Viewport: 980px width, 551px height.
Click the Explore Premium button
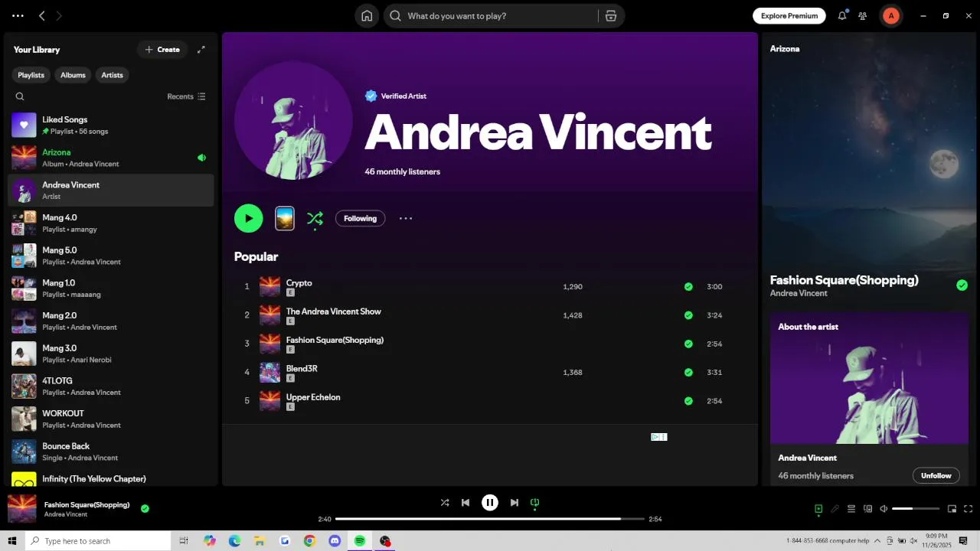789,15
